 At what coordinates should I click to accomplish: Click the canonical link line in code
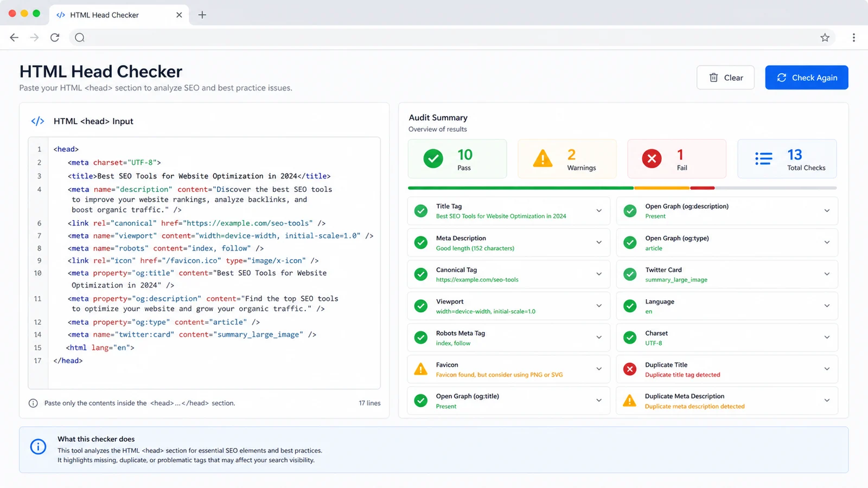click(x=196, y=223)
